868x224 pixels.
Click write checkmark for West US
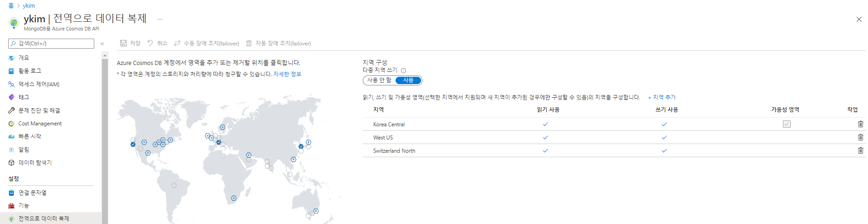(664, 137)
